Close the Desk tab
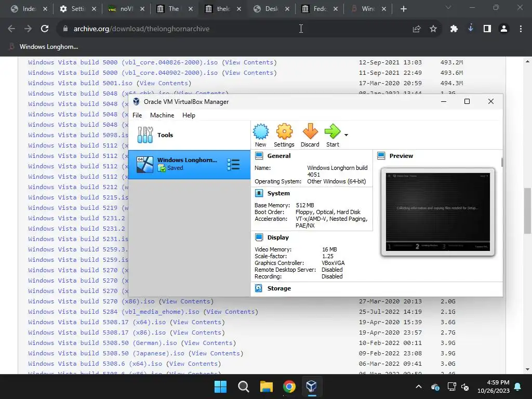The width and height of the screenshot is (532, 399). tap(287, 9)
